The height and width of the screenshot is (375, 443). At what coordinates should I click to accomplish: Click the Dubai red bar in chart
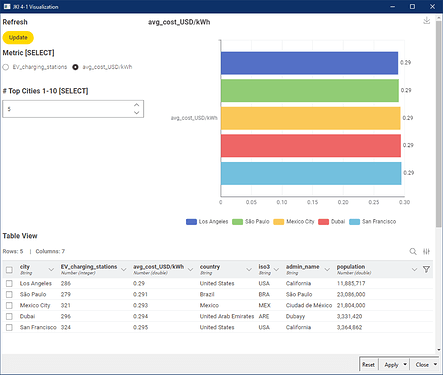click(311, 146)
